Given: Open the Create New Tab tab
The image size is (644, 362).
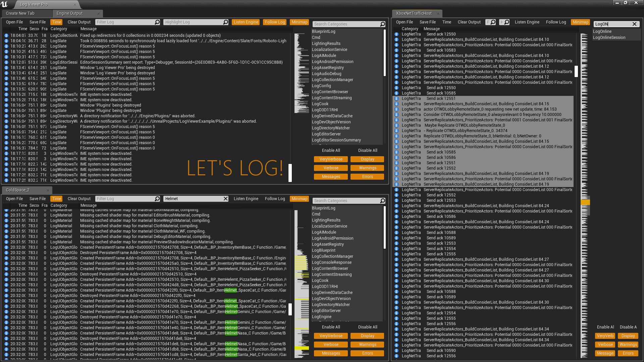Looking at the screenshot, I should pos(20,13).
